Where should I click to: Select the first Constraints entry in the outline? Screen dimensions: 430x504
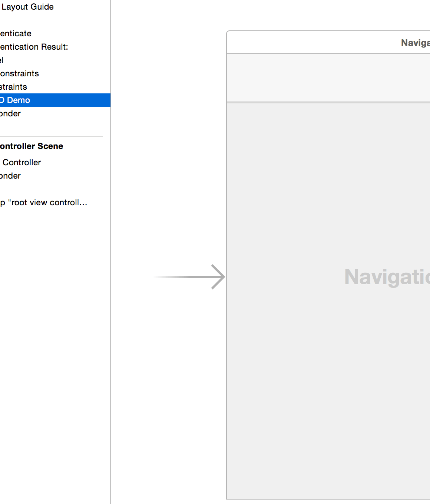(19, 73)
